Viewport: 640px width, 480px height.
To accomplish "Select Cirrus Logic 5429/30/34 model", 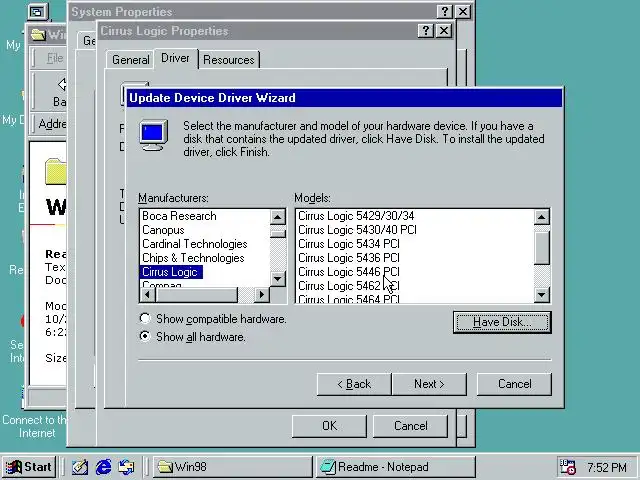I will (x=356, y=216).
